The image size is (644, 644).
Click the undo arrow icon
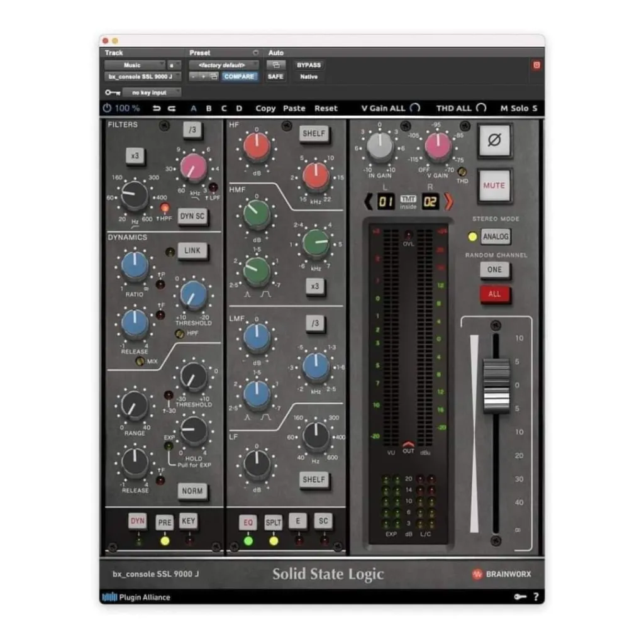(x=157, y=108)
